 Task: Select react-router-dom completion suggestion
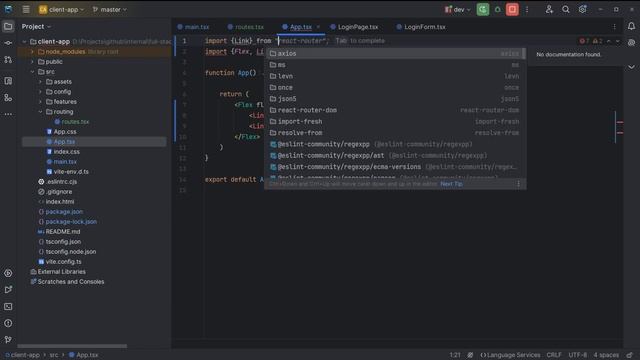click(394, 110)
